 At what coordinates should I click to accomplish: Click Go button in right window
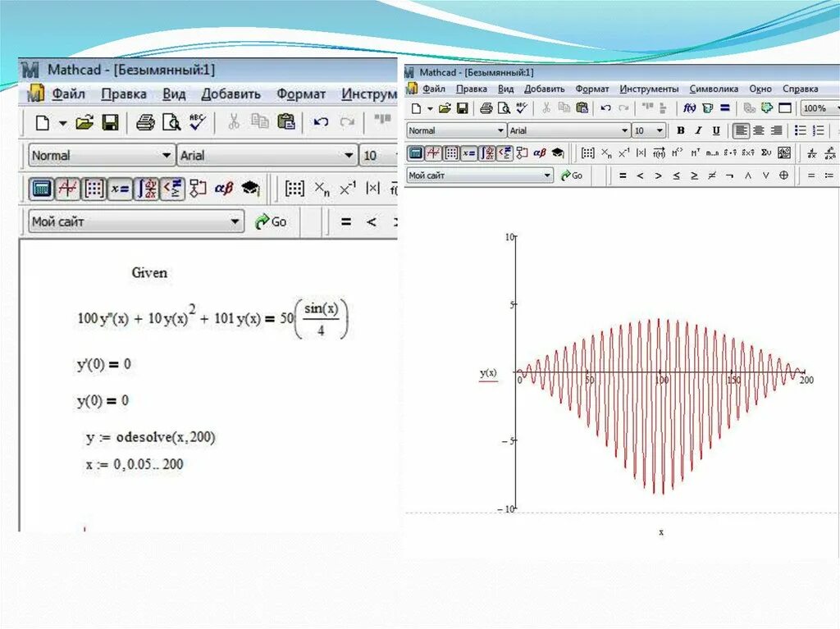click(x=571, y=175)
